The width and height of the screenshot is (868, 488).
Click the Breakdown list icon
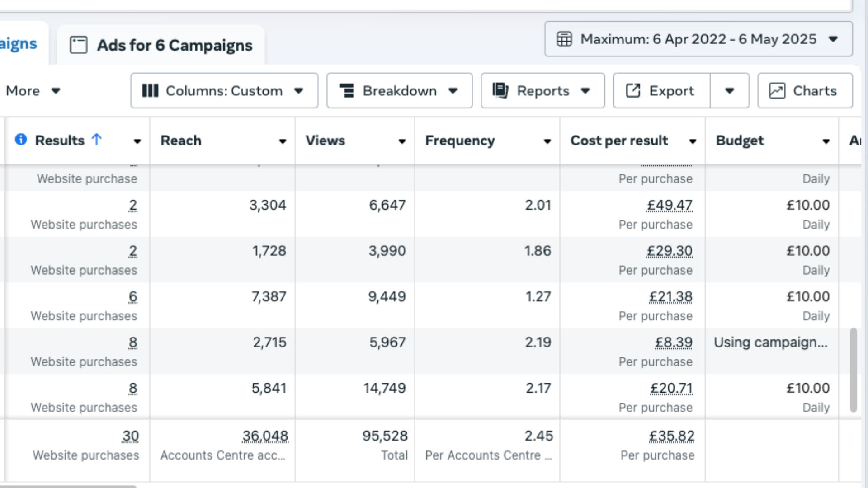click(x=347, y=91)
